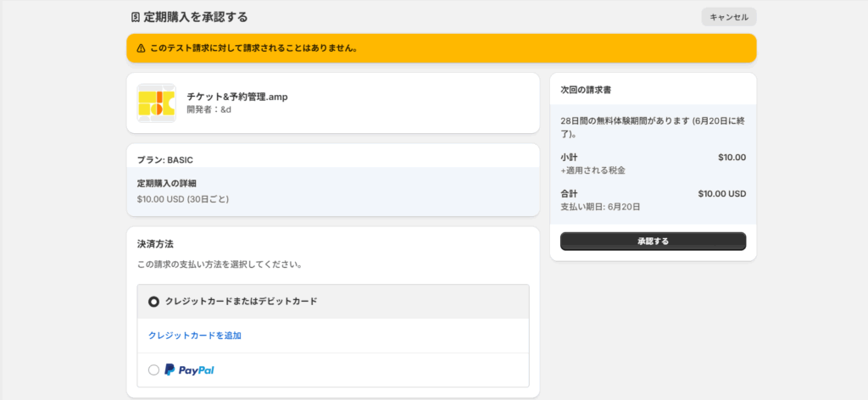Select the クレジットカードまたはデビットカード radio button
Screen dimensions: 868x400
coord(154,302)
